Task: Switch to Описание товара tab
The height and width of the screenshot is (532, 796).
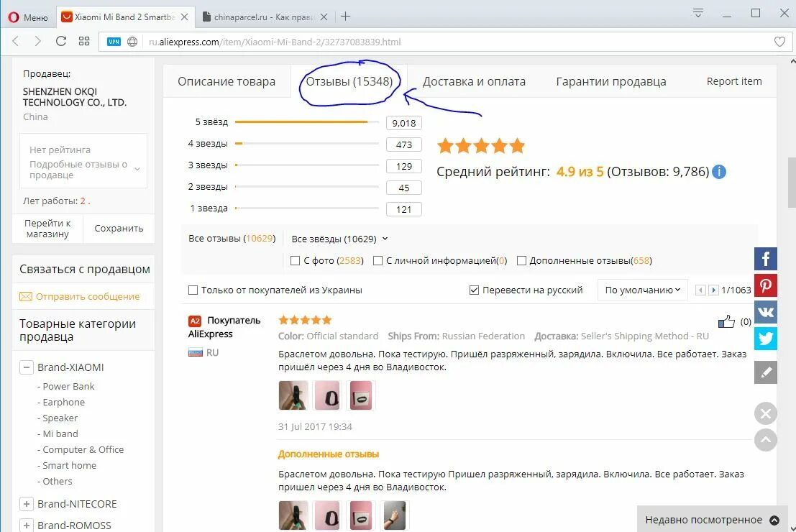Action: (227, 81)
